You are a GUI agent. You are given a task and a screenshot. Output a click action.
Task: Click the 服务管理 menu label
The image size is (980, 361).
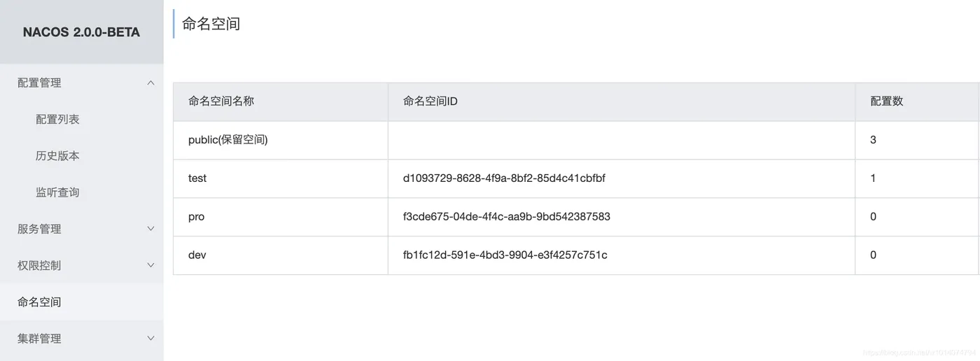click(x=39, y=229)
